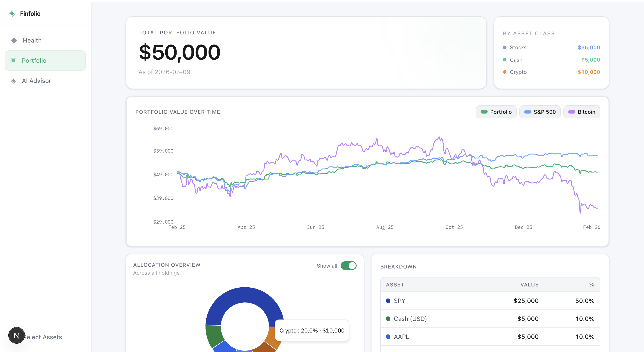Click the Finfolio logo icon
The image size is (644, 352).
click(12, 14)
